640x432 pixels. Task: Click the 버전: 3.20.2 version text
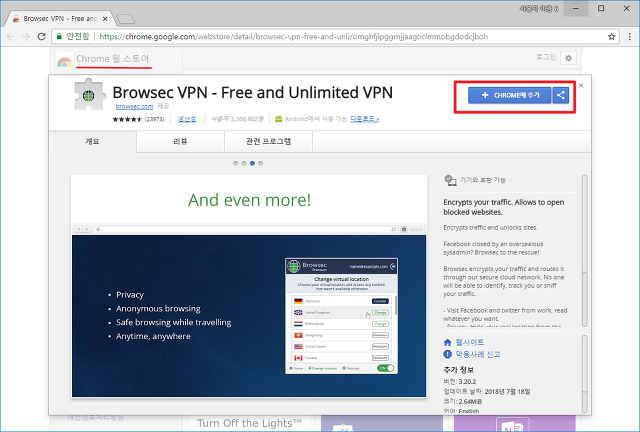(x=460, y=382)
